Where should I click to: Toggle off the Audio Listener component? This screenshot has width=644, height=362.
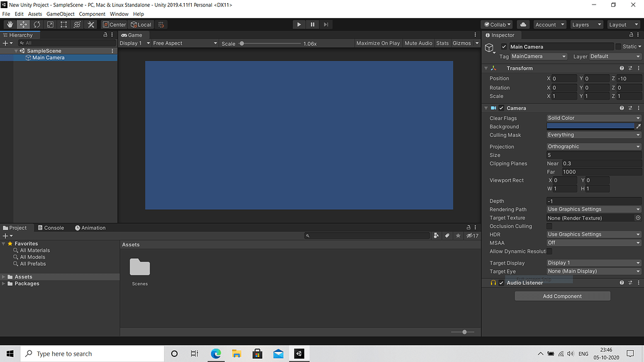click(501, 282)
